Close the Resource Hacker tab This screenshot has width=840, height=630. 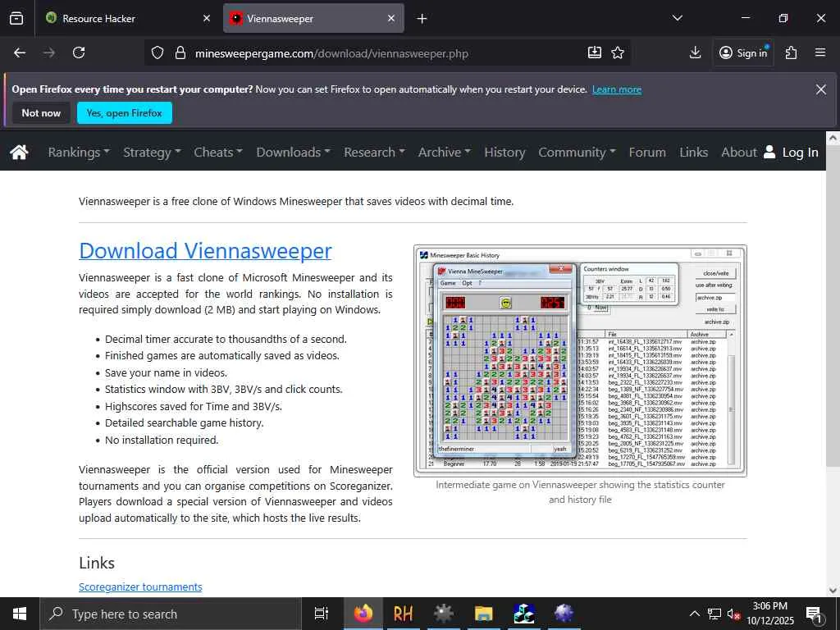click(x=207, y=19)
